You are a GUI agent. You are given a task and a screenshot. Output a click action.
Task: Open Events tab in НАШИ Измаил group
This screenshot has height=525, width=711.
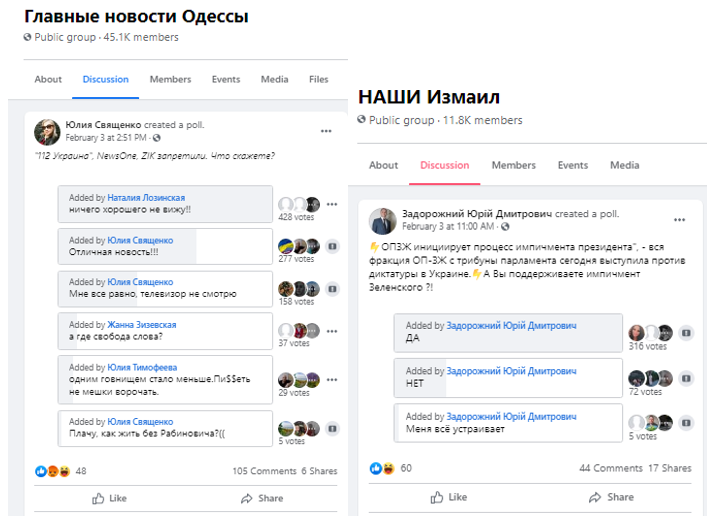pos(572,165)
